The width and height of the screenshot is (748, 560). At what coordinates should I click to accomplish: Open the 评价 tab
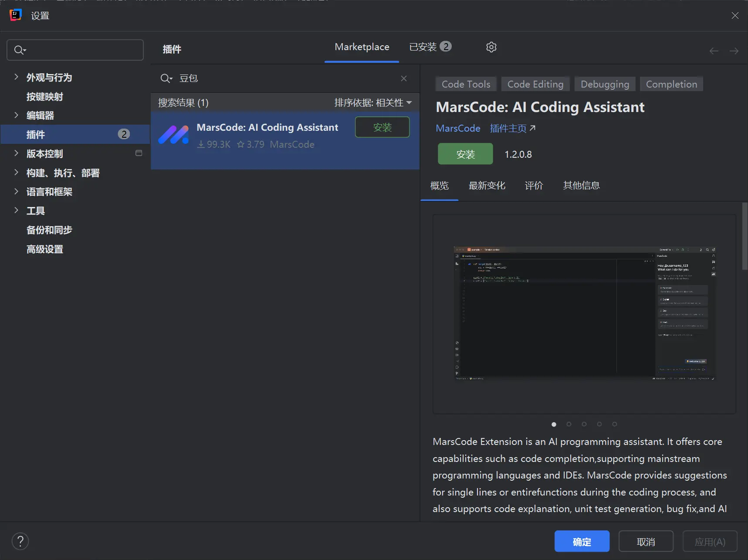point(534,186)
